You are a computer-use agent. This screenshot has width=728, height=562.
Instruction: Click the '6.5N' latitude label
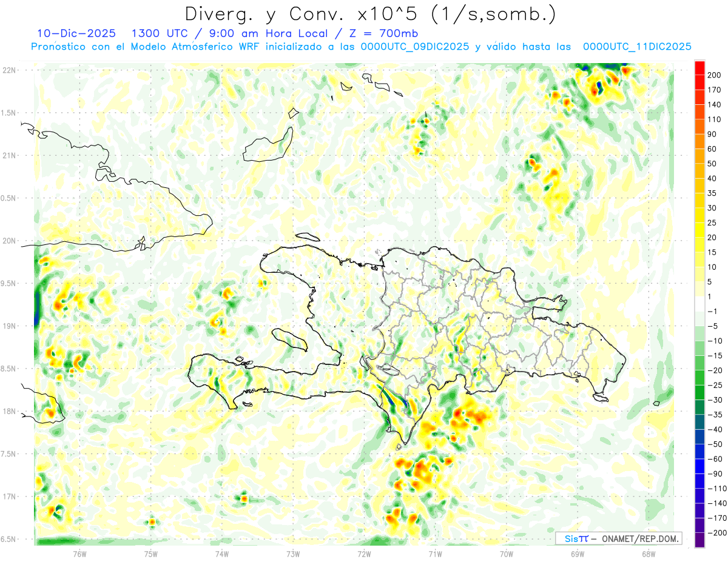coord(8,539)
